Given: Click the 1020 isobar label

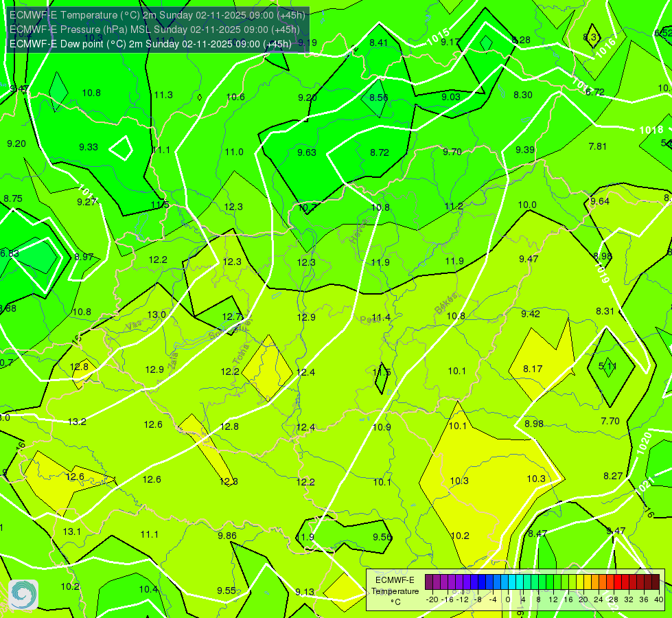Looking at the screenshot, I should [644, 444].
